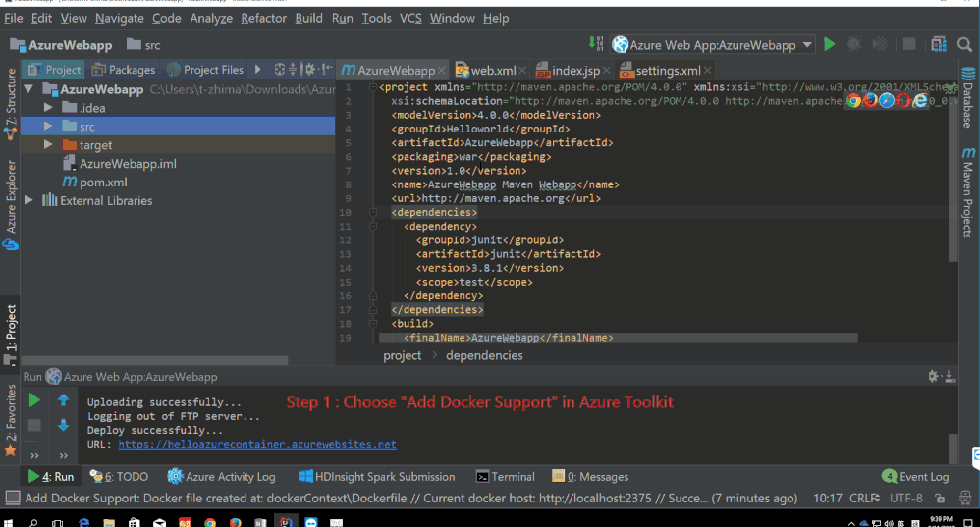Toggle the 7: Structure tool window strip
This screenshot has width=980, height=527.
[x=11, y=104]
